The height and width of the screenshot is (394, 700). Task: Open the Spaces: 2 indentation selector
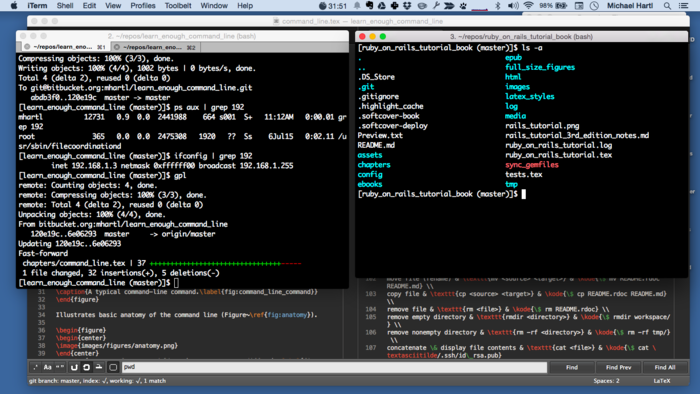coord(606,381)
